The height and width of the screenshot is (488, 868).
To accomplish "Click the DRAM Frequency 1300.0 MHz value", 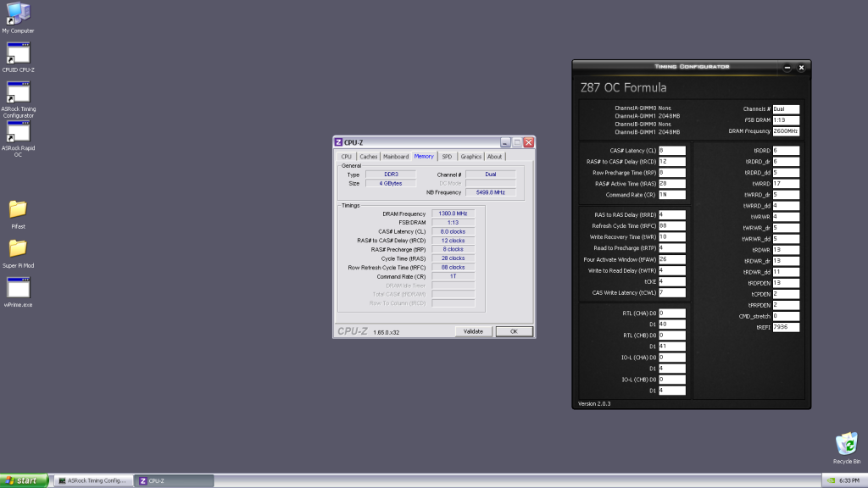I will pyautogui.click(x=453, y=213).
